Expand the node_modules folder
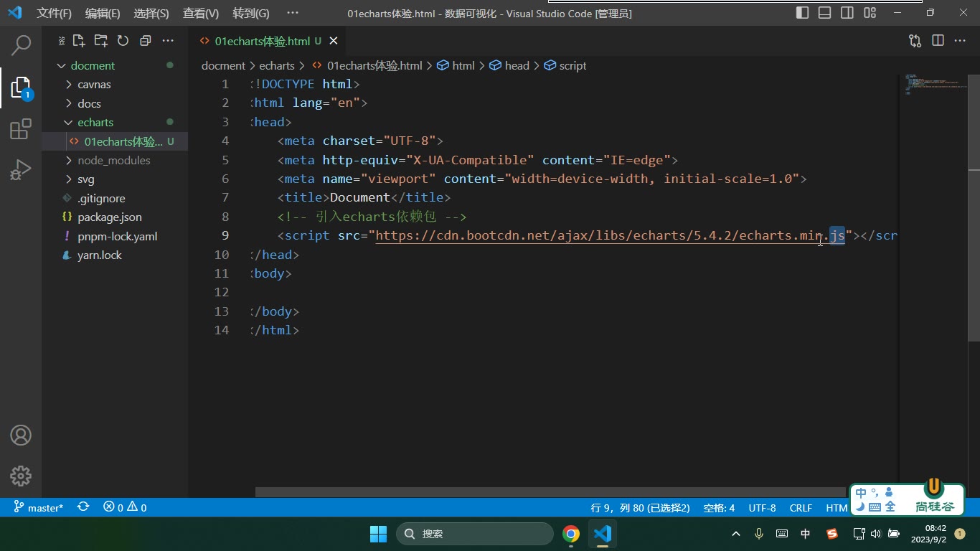 point(115,161)
